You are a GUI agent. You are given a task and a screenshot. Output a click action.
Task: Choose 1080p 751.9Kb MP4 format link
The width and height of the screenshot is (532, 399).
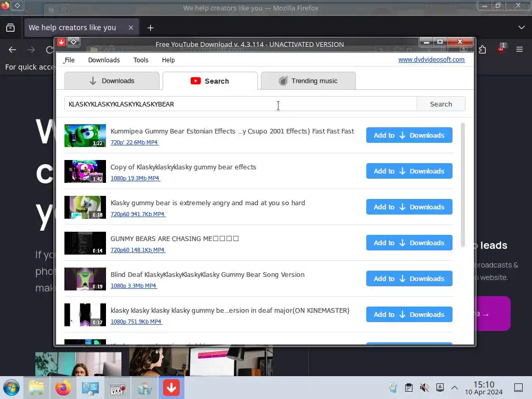click(x=136, y=322)
